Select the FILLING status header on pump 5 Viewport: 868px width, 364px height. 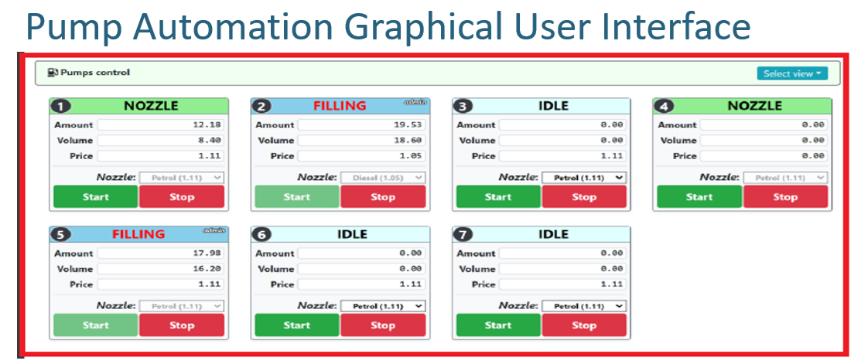pos(138,234)
